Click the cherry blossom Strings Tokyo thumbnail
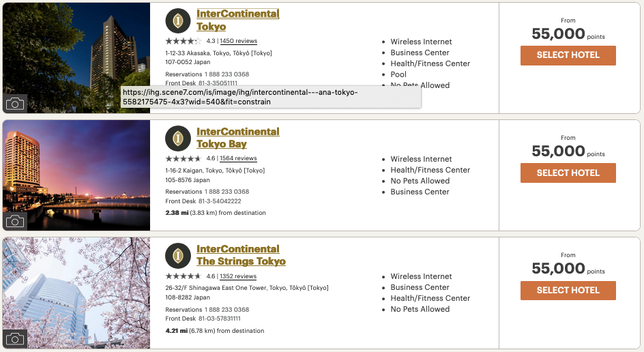The width and height of the screenshot is (644, 352). click(76, 290)
